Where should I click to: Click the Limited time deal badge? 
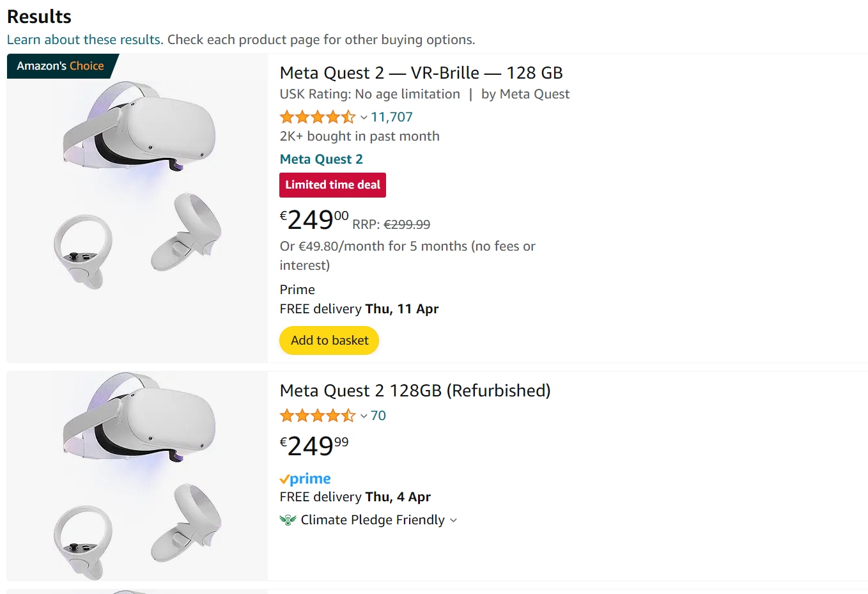tap(332, 185)
